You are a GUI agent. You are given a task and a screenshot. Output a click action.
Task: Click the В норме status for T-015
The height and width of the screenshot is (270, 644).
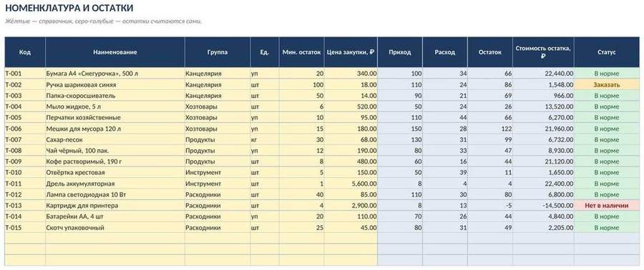[x=607, y=227]
